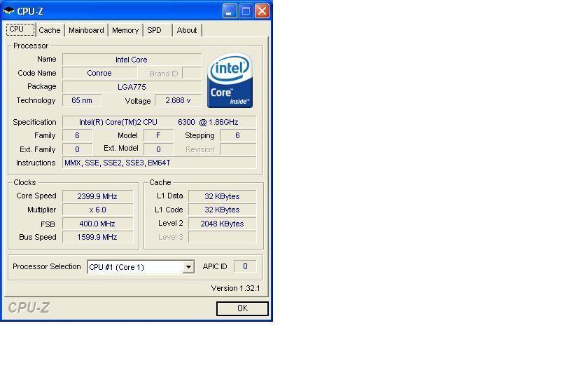
Task: Click the Instructions field MMX, SSE, SSE2
Action: click(160, 163)
